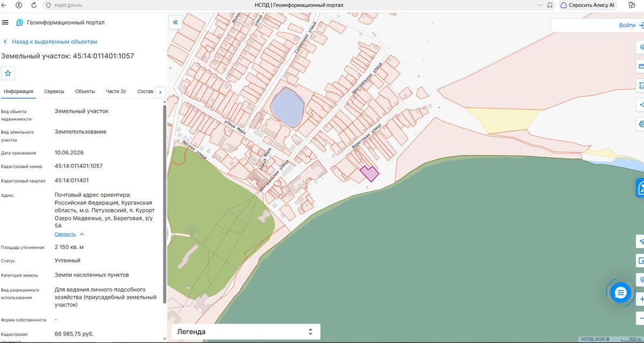
Task: Collapse side panel with double-chevron button
Action: pyautogui.click(x=175, y=23)
